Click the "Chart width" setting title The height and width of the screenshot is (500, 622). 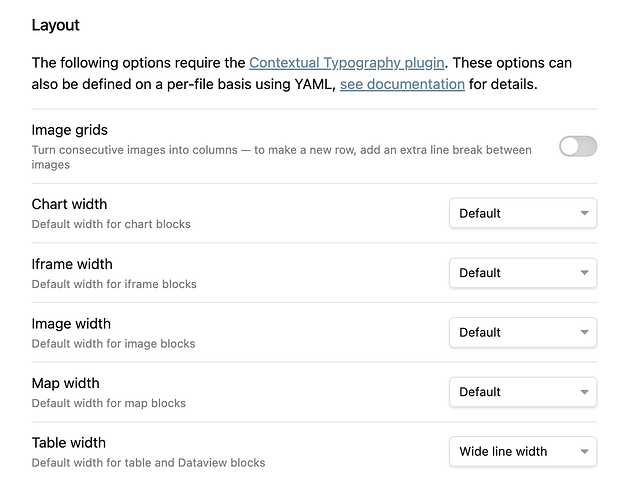point(69,204)
